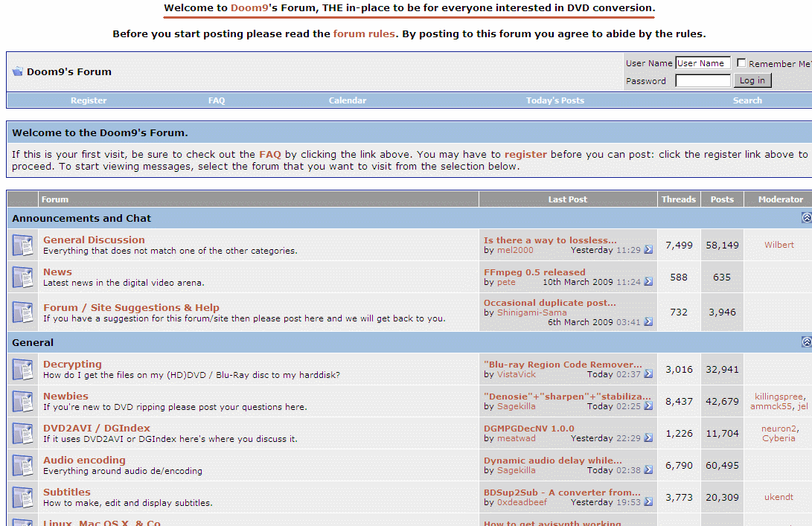Open the Register menu item
The image size is (812, 526).
click(x=89, y=100)
